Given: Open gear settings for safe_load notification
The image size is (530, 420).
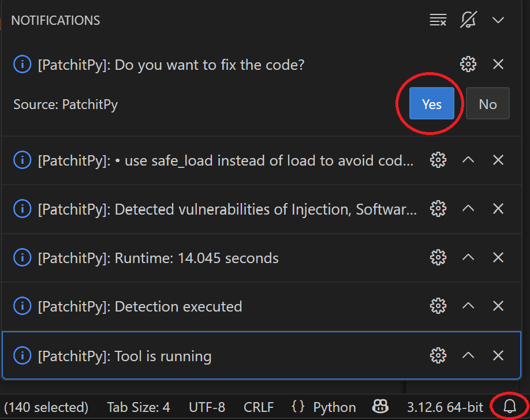Looking at the screenshot, I should [438, 160].
